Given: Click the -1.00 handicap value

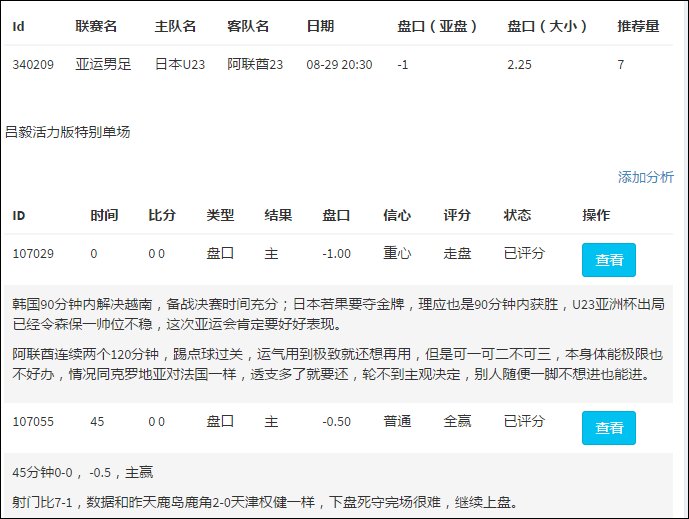Looking at the screenshot, I should 337,254.
